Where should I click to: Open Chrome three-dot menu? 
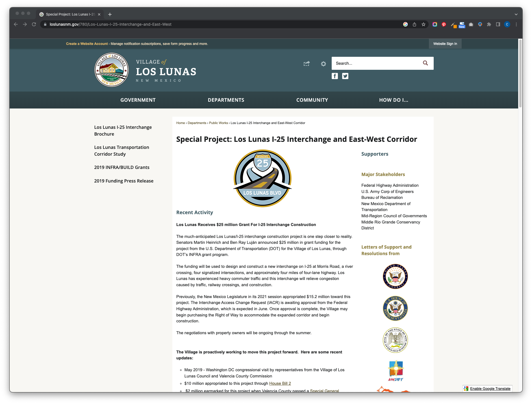pos(516,24)
